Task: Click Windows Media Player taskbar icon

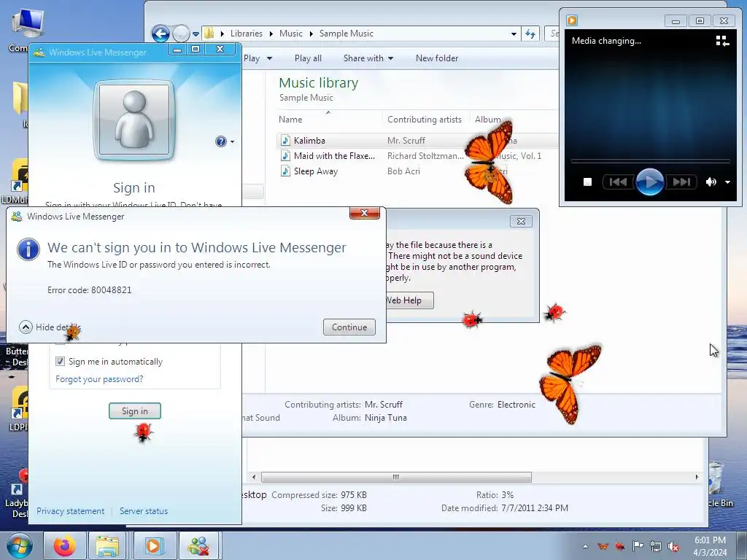Action: [153, 545]
